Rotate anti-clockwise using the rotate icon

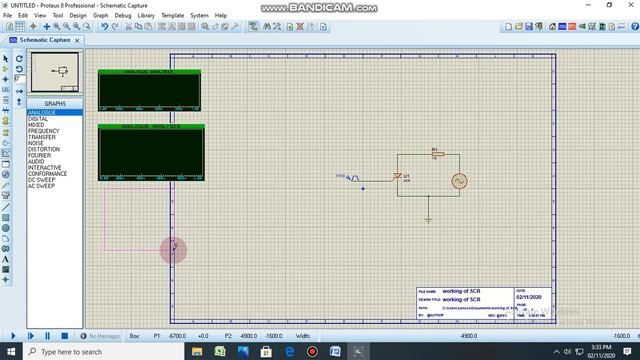click(19, 69)
